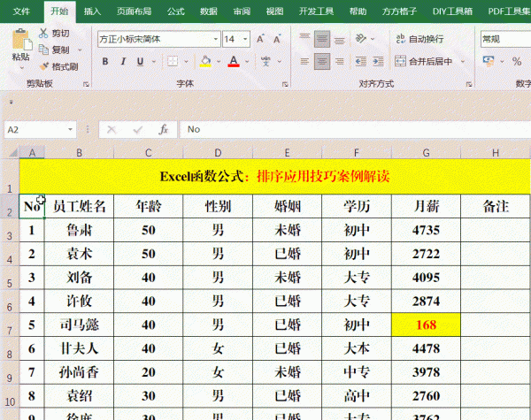Viewport: 531px width, 420px height.
Task: Click the align left icon
Action: click(x=304, y=61)
